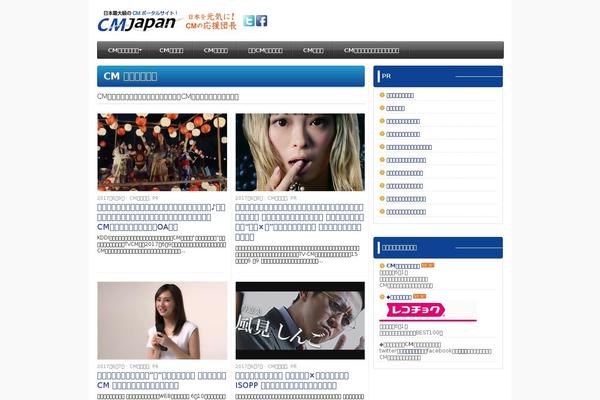Viewport: 600px width, 400px height.
Task: Open article headline ending with OA under lantern image
Action: [x=161, y=217]
